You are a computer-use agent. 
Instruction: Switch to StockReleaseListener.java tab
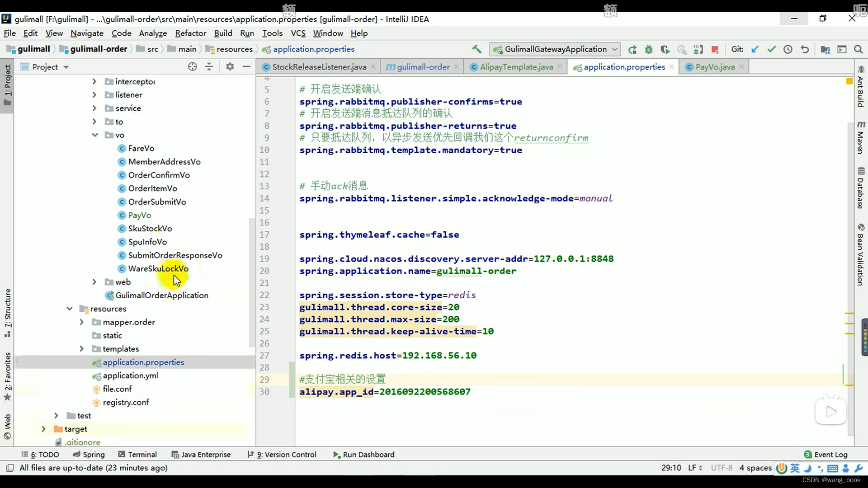click(319, 67)
